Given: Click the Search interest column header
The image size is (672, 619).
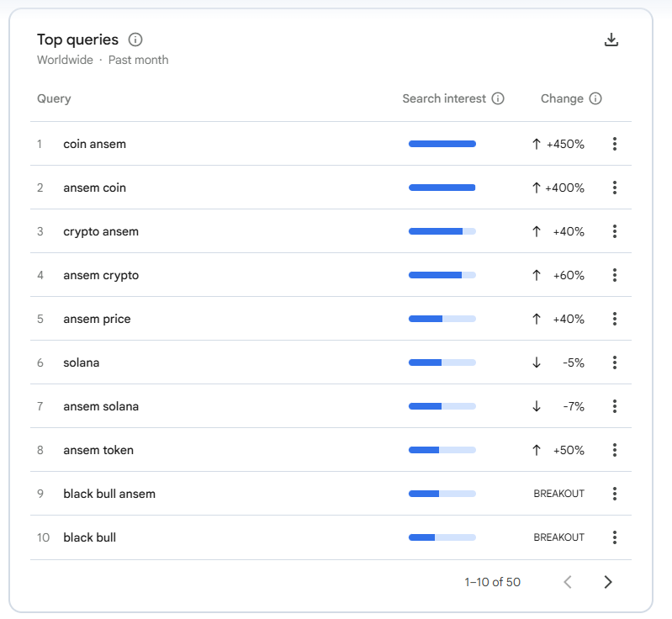Looking at the screenshot, I should pyautogui.click(x=444, y=98).
